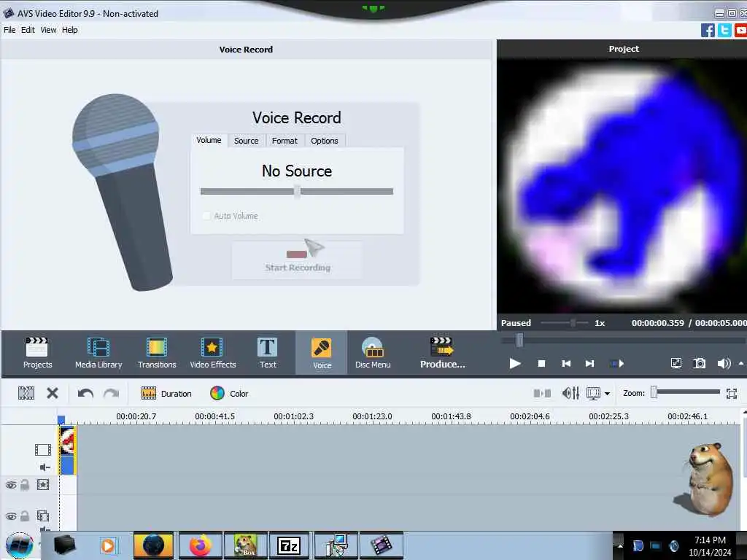The height and width of the screenshot is (560, 747).
Task: Switch to the Source tab
Action: click(x=246, y=141)
